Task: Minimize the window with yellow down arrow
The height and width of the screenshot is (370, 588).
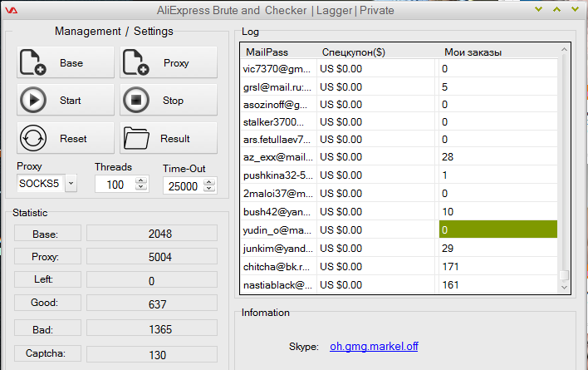Action: [538, 10]
